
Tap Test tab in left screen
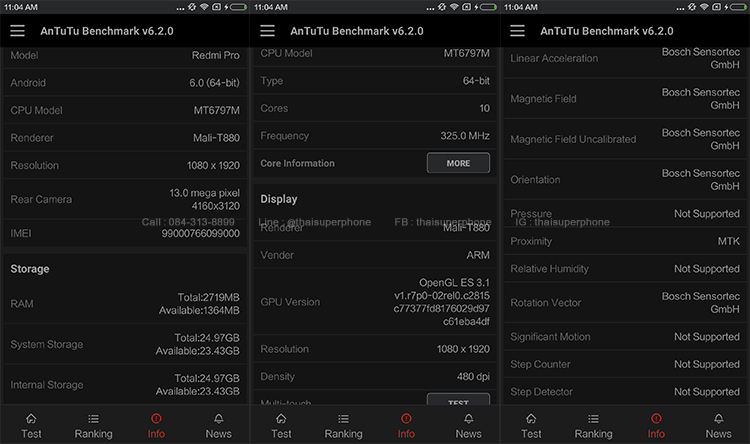31,426
